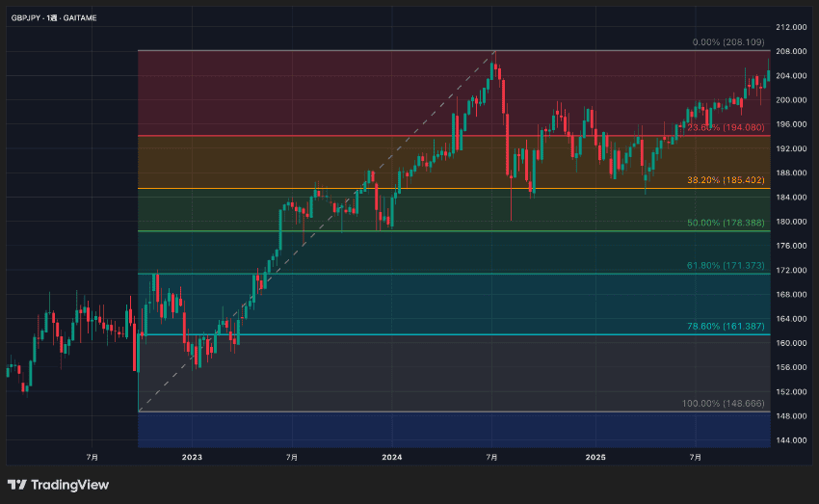This screenshot has width=819, height=504.
Task: Click the 212.000 price axis label
Action: click(791, 27)
